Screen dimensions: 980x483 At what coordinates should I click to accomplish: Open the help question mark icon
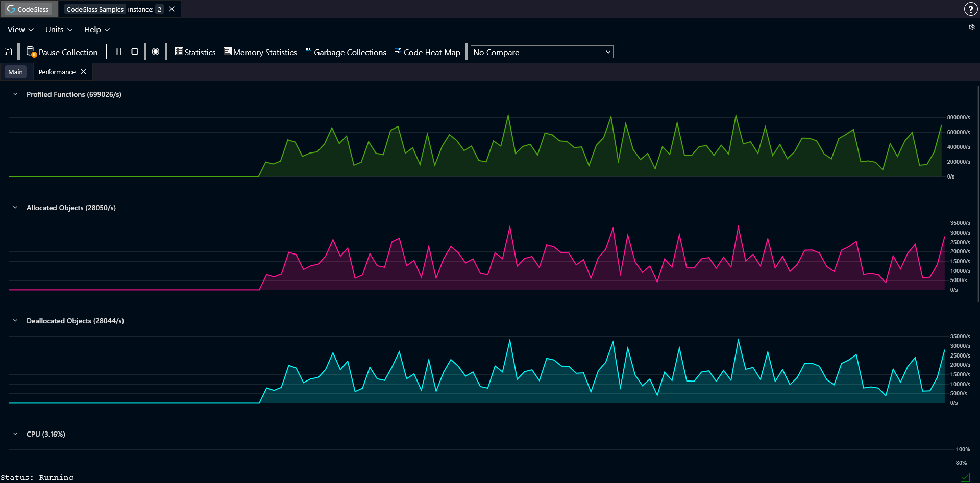coord(970,9)
